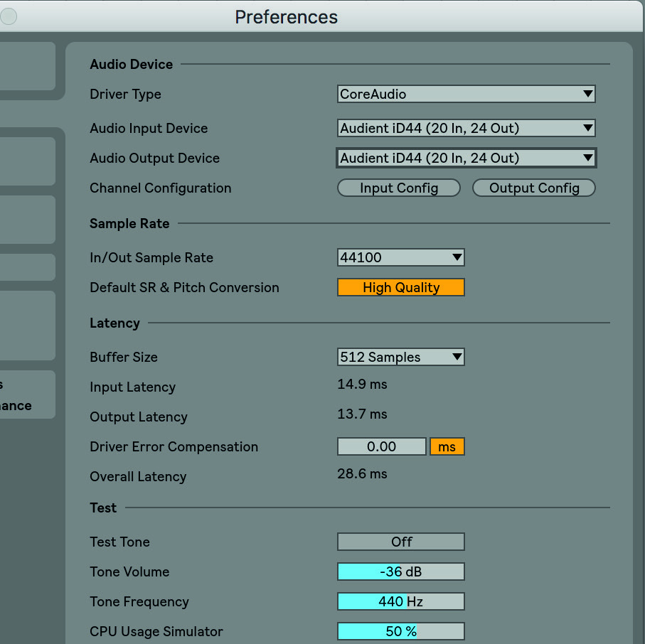This screenshot has width=645, height=644.
Task: Click the Driver Error Compensation value field
Action: 382,446
